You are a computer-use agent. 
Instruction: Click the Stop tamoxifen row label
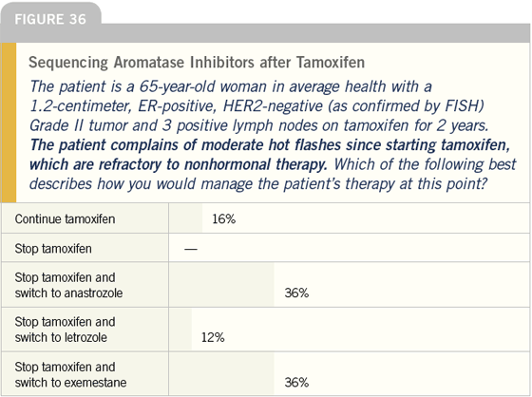coord(53,249)
